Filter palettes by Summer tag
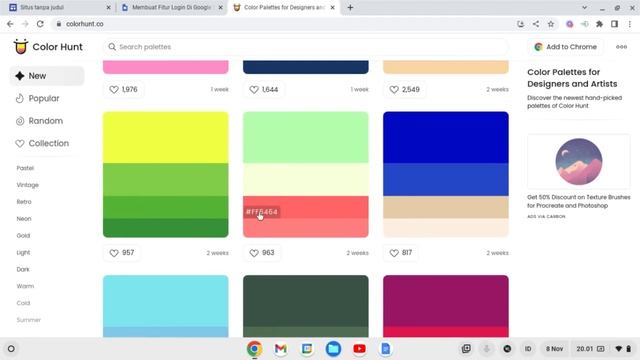 pos(29,320)
